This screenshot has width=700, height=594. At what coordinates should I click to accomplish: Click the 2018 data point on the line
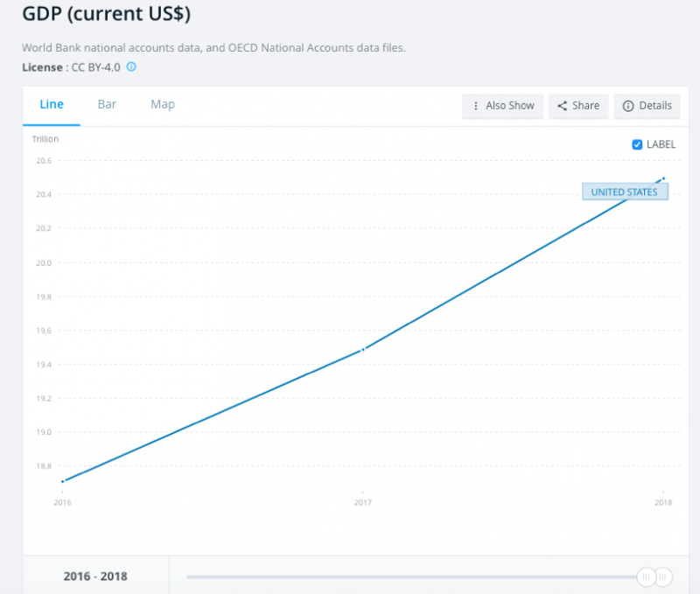(x=664, y=178)
